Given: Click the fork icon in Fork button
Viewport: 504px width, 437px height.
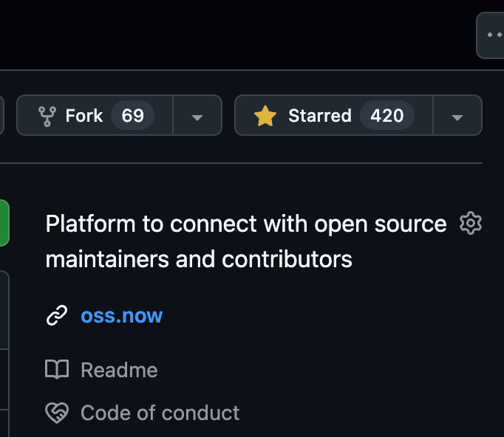Looking at the screenshot, I should [x=47, y=116].
